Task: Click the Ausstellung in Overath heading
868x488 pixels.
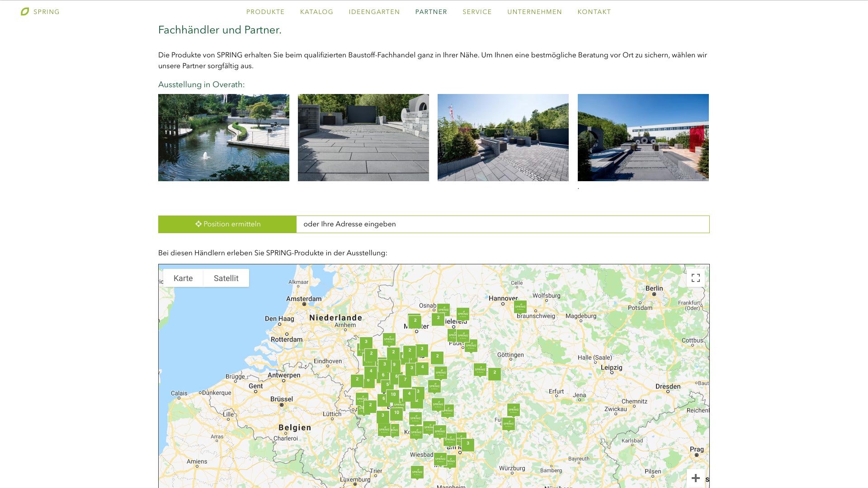Action: click(x=201, y=84)
